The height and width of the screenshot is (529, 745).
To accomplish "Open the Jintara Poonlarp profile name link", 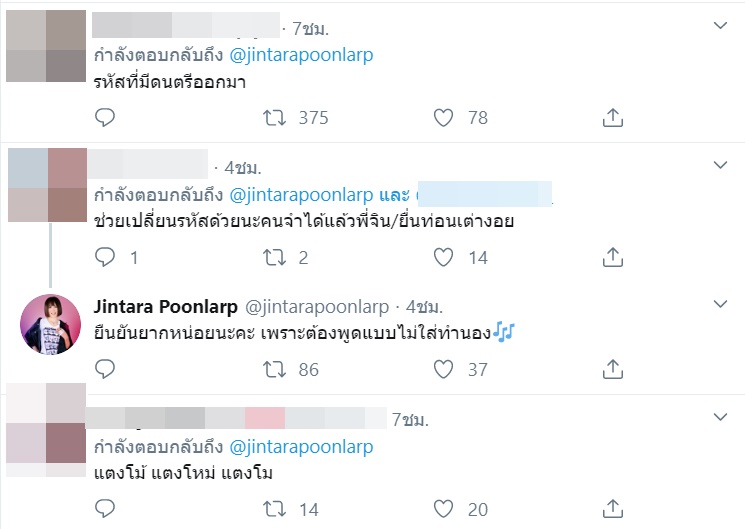I will pyautogui.click(x=163, y=305).
